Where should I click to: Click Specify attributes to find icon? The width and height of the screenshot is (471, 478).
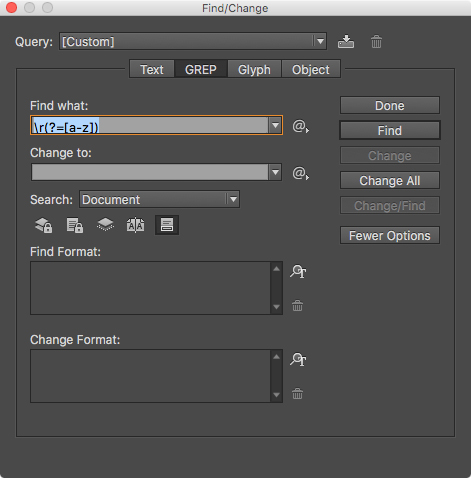point(298,271)
